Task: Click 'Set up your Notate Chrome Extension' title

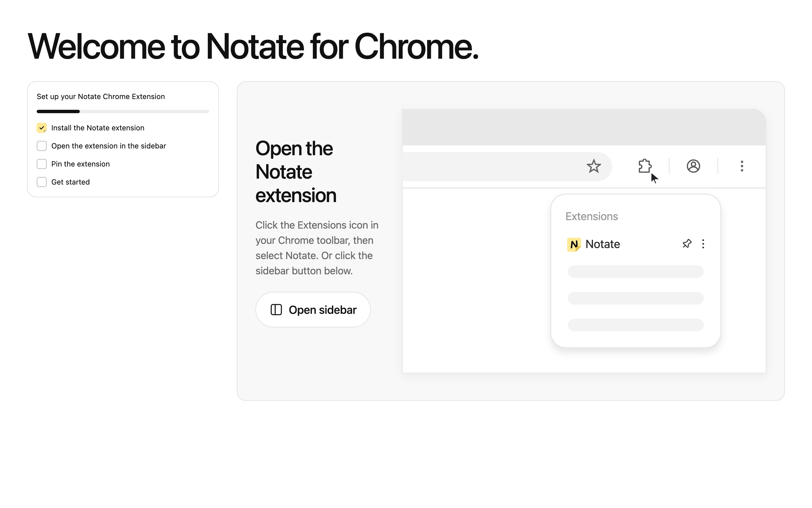Action: click(x=101, y=97)
